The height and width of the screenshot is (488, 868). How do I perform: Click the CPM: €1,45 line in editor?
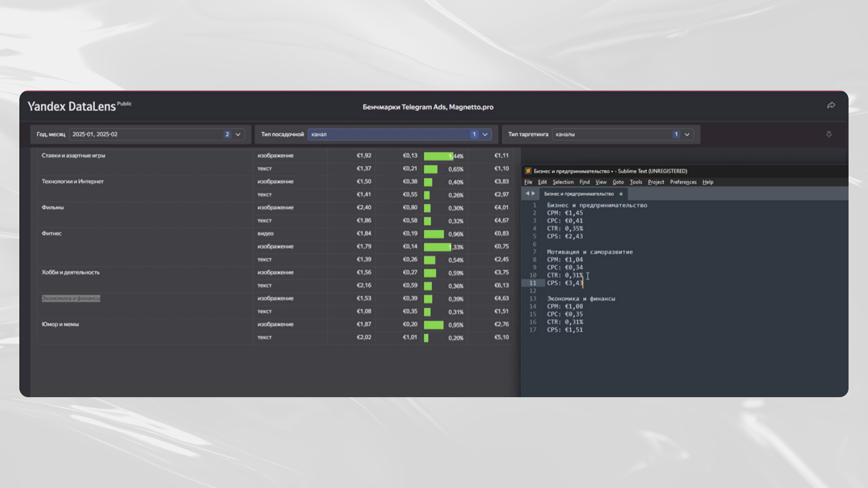coord(565,213)
